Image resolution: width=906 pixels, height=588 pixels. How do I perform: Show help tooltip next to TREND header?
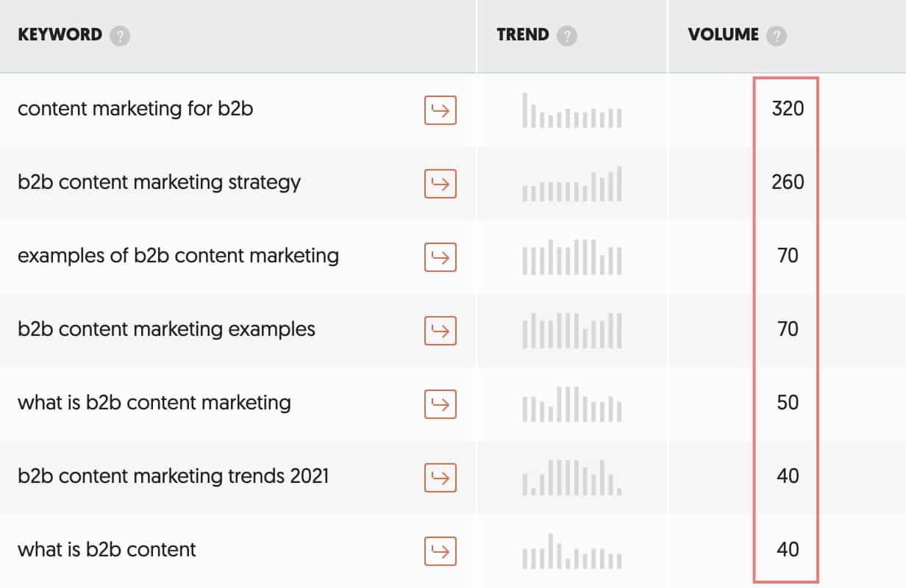click(x=567, y=36)
